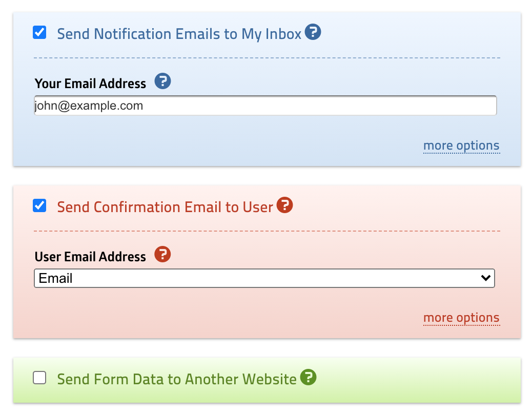Click the Send Form Data to Another Website title
The width and height of the screenshot is (532, 415).
[177, 379]
